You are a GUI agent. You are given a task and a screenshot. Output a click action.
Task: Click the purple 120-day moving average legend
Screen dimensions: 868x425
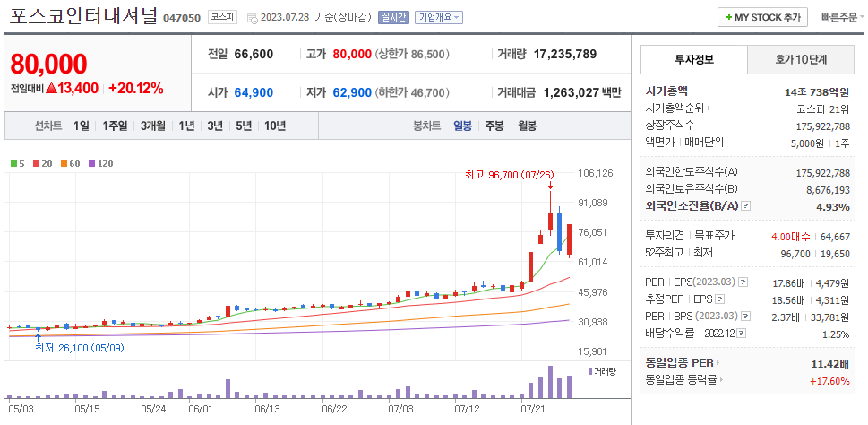tap(100, 163)
